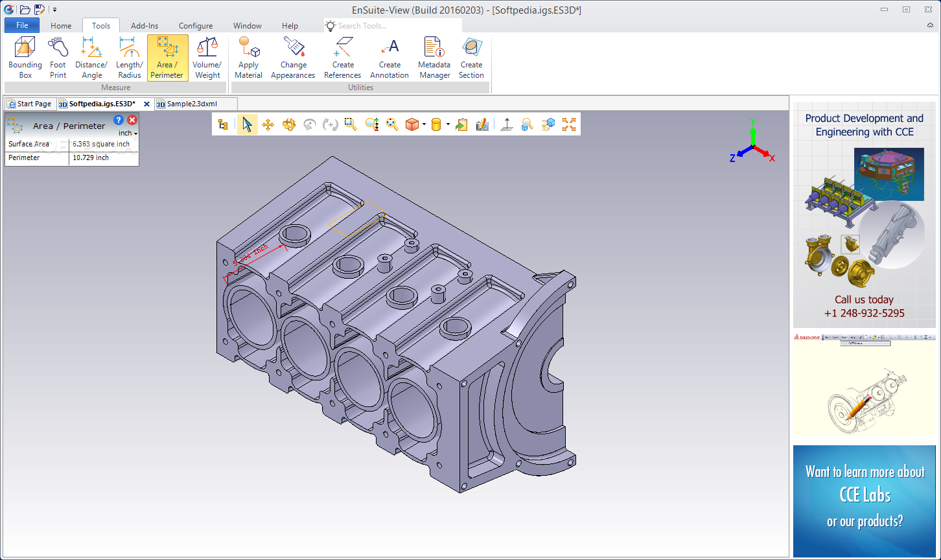Choose the Length/Radius measure tool
The height and width of the screenshot is (560, 941).
coord(130,58)
